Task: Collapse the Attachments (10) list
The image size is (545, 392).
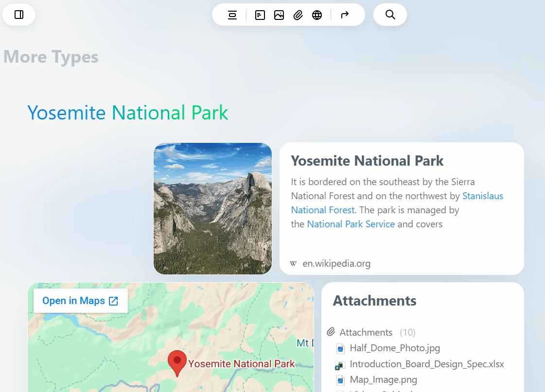Action: click(x=371, y=332)
